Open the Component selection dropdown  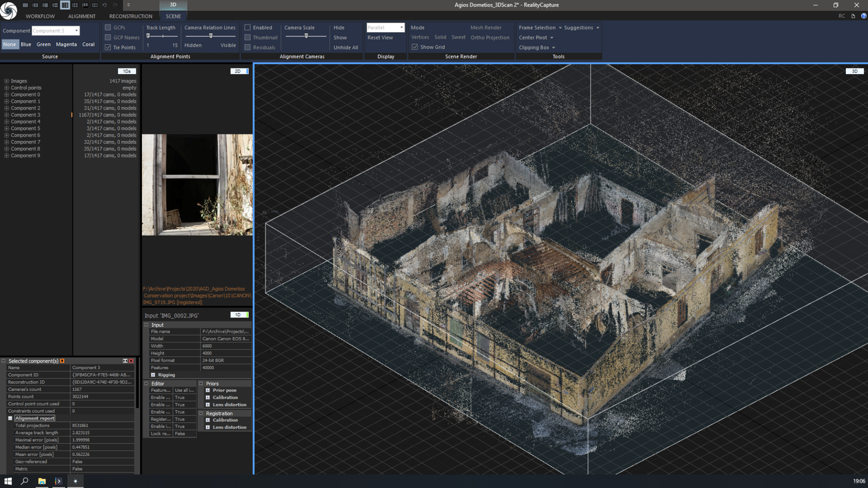coord(76,30)
